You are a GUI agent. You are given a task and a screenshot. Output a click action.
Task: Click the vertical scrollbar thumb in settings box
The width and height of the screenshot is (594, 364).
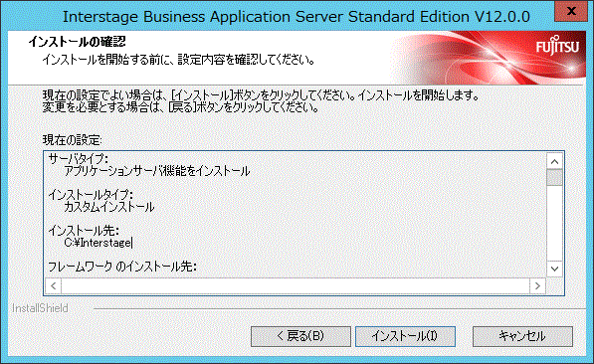[554, 178]
